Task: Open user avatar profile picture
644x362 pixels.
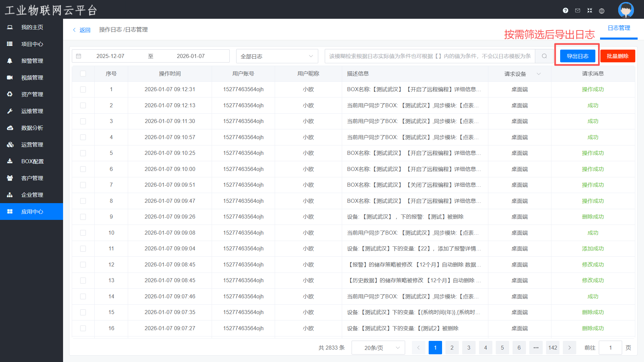Action: (626, 10)
